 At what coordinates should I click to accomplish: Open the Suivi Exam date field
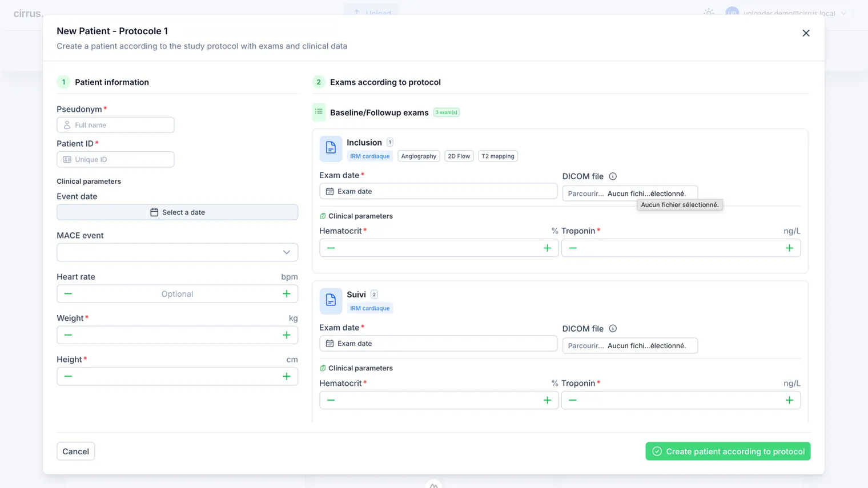tap(438, 344)
